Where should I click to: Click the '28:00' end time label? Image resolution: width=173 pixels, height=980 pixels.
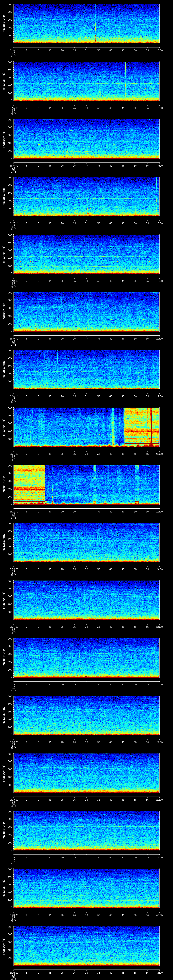[159, 800]
